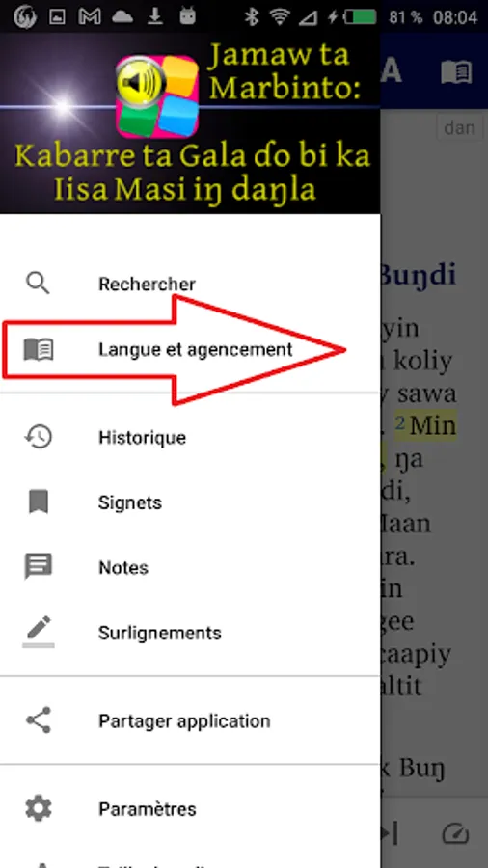Screen dimensions: 488x868
Task: Tap the Rechercher magnifier icon
Action: tap(39, 284)
